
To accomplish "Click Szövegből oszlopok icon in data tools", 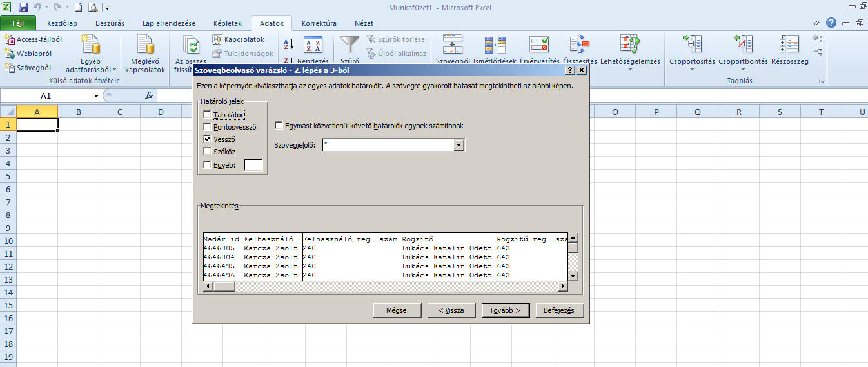I will pyautogui.click(x=453, y=45).
